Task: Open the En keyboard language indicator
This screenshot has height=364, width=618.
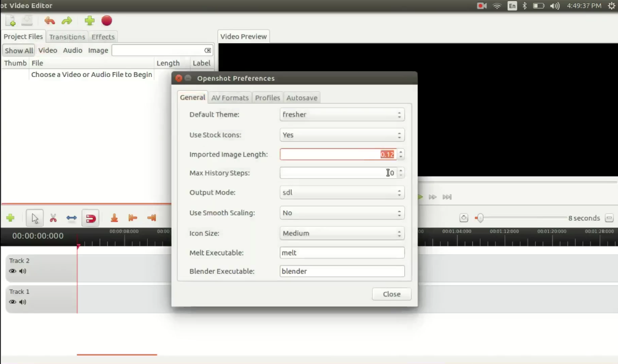Action: [x=512, y=6]
